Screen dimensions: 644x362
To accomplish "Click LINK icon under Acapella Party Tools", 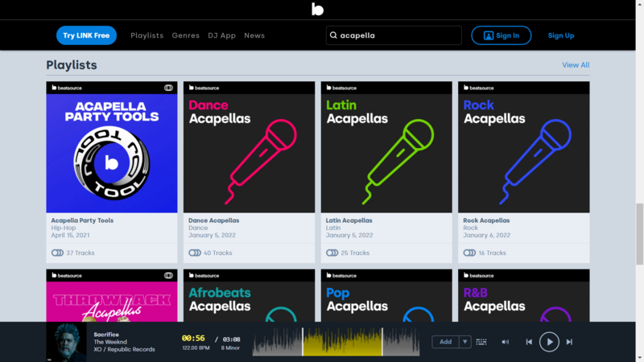I will 58,253.
